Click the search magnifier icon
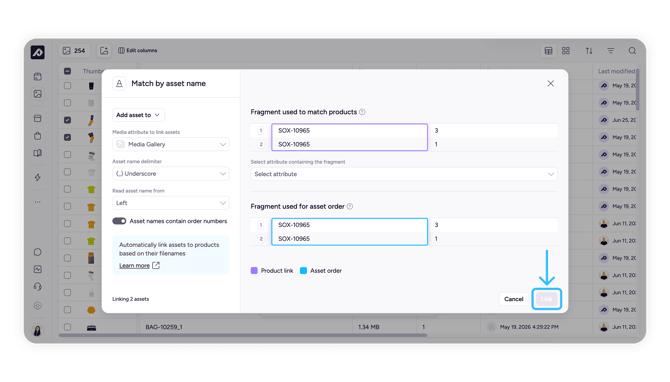The height and width of the screenshot is (382, 670). 632,51
